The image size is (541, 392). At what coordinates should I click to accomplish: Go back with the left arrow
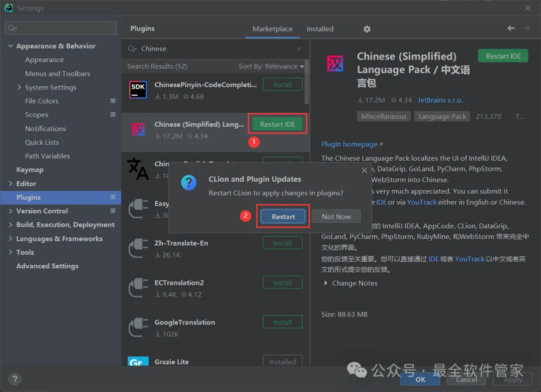click(x=511, y=28)
